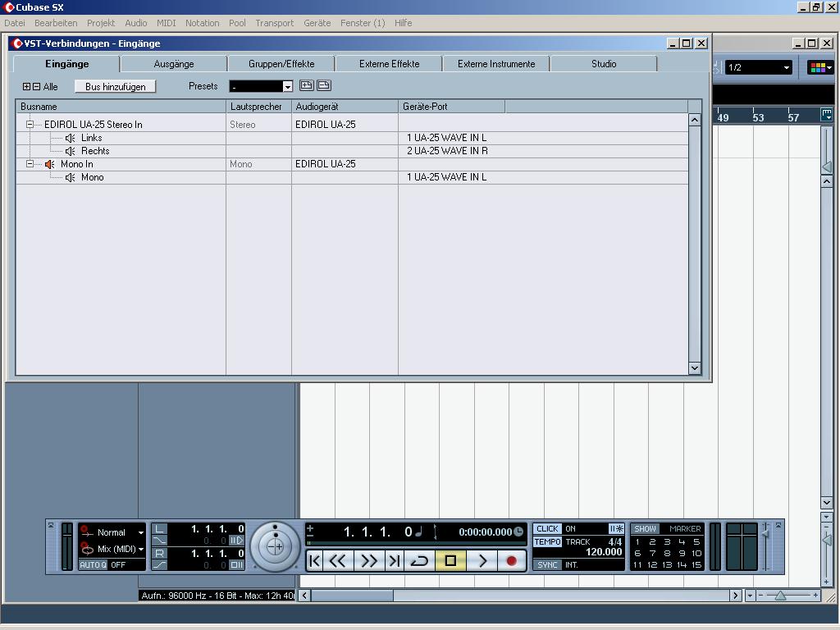The image size is (840, 630).
Task: Open the 1/2 quantize dropdown
Action: pyautogui.click(x=758, y=67)
